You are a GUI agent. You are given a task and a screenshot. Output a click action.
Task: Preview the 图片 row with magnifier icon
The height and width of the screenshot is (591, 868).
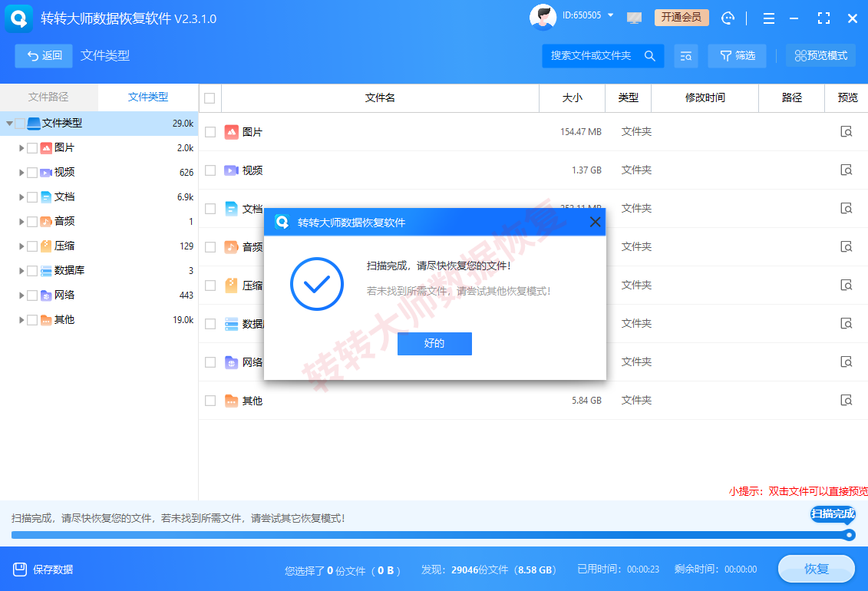pyautogui.click(x=847, y=132)
